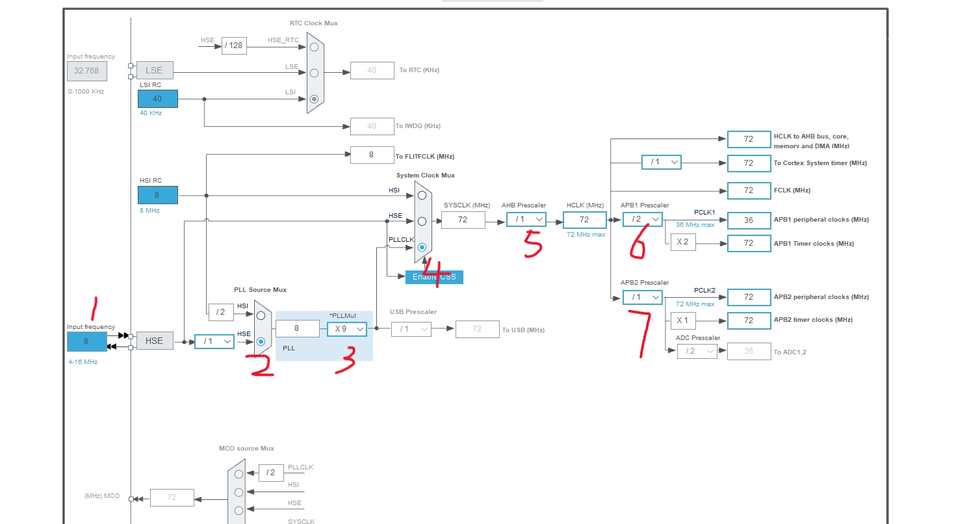Image resolution: width=980 pixels, height=524 pixels.
Task: Click the 'PLL Source Mux' heading
Action: 260,289
